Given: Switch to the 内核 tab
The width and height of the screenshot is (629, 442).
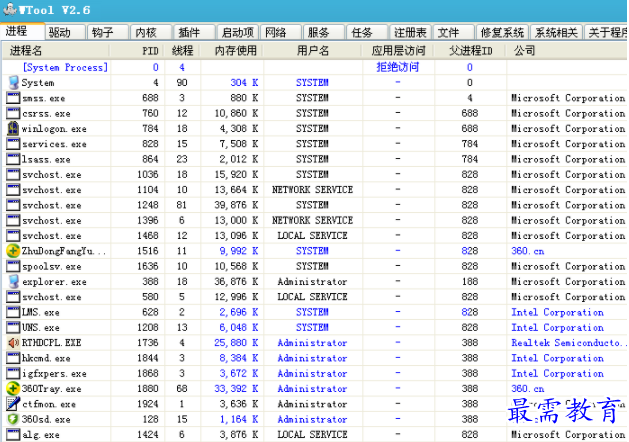Looking at the screenshot, I should (151, 32).
